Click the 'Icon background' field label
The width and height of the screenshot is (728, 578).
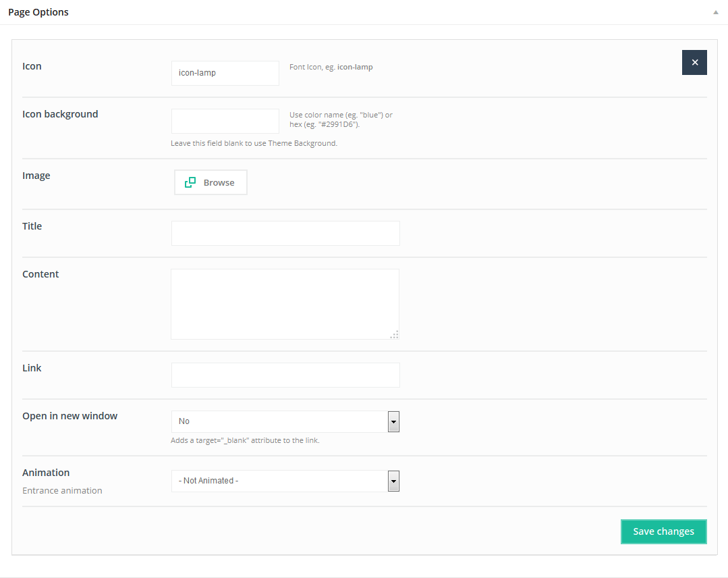pyautogui.click(x=60, y=114)
